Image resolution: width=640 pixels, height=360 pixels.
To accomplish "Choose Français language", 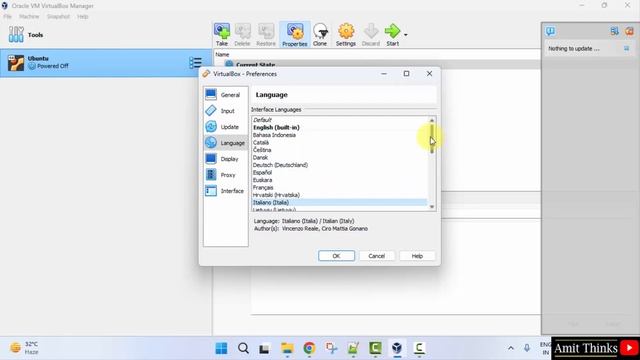I will coord(340,187).
